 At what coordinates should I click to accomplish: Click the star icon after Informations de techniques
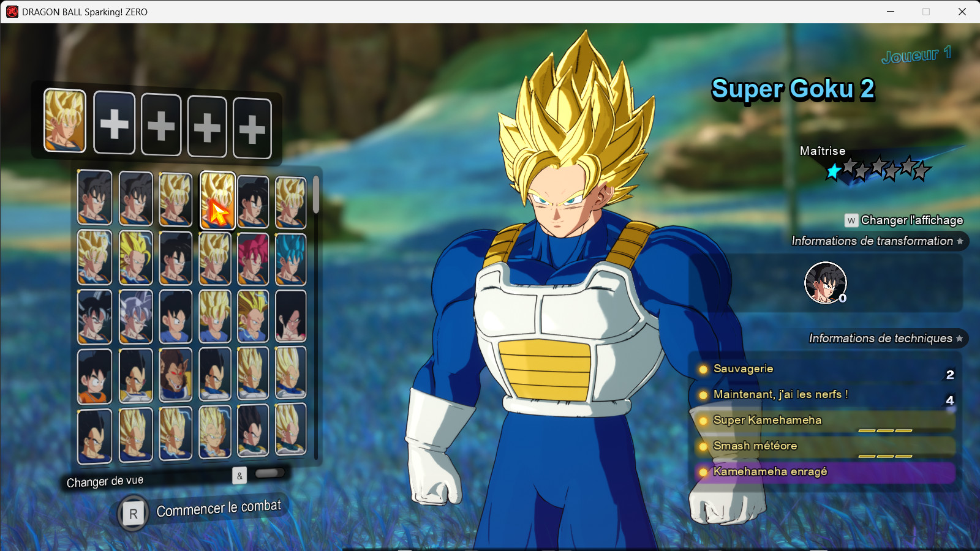point(960,337)
